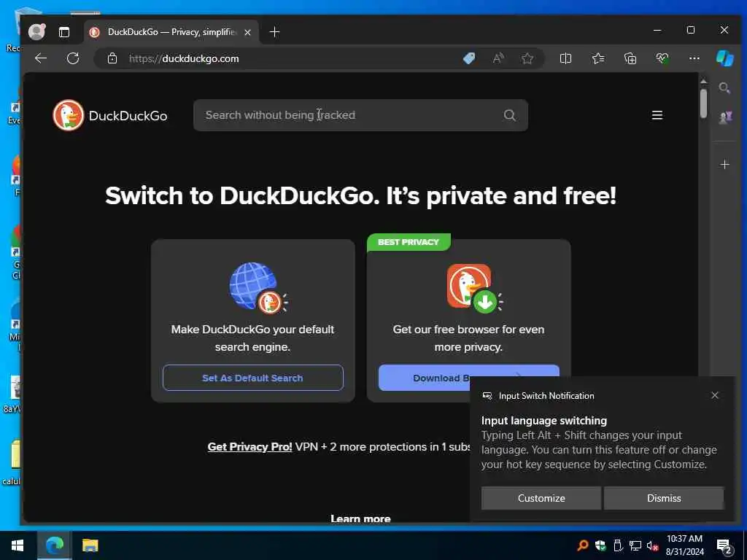Open a new browser tab
This screenshot has width=747, height=560.
(274, 32)
